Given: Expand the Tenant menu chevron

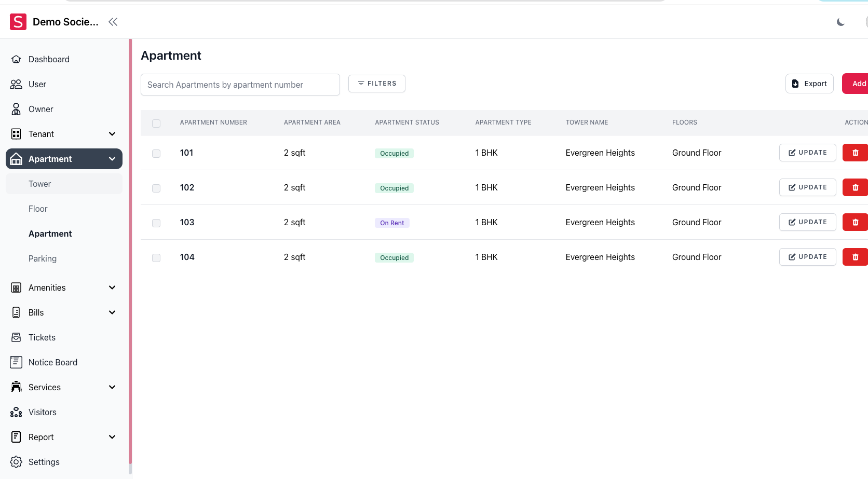Looking at the screenshot, I should tap(112, 134).
